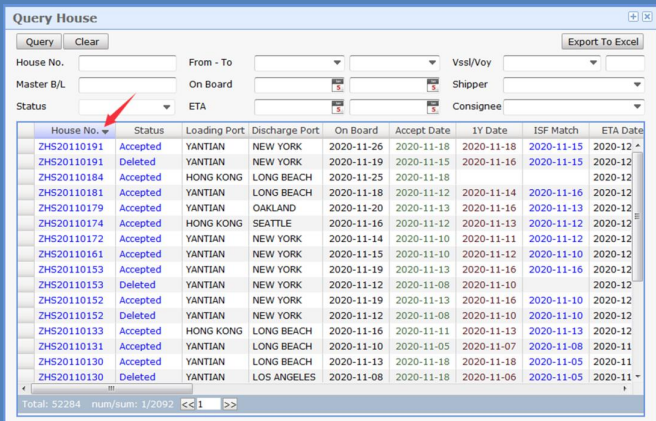The height and width of the screenshot is (421, 656).
Task: Expand the Status dropdown
Action: click(166, 107)
